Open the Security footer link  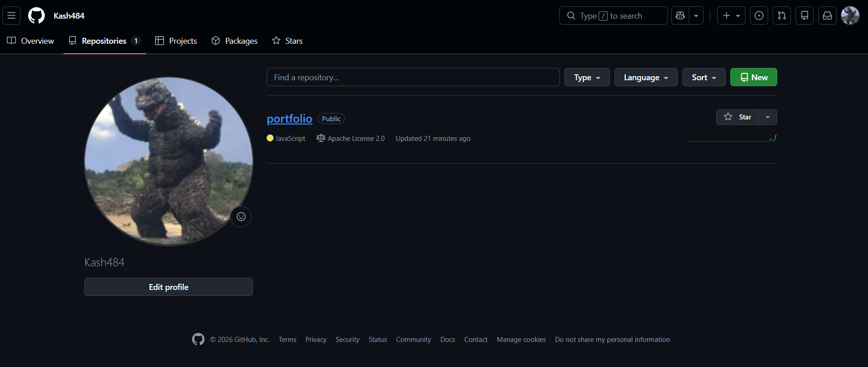click(x=347, y=339)
